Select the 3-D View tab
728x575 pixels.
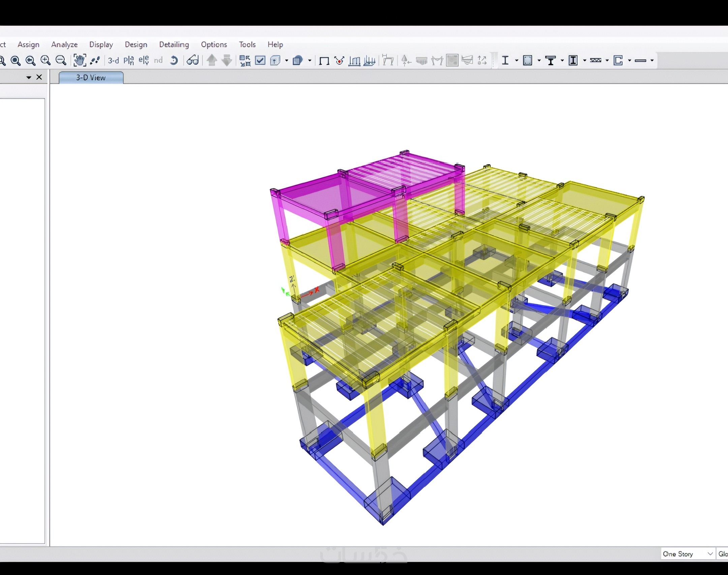pyautogui.click(x=91, y=78)
